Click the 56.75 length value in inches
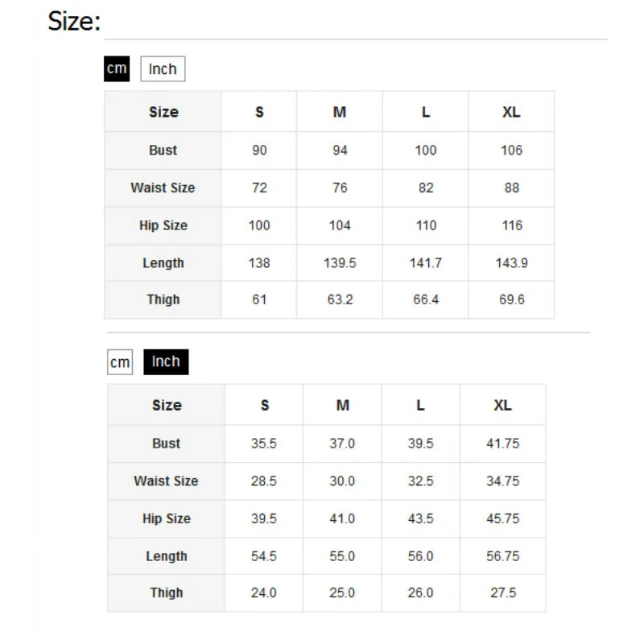 [502, 555]
